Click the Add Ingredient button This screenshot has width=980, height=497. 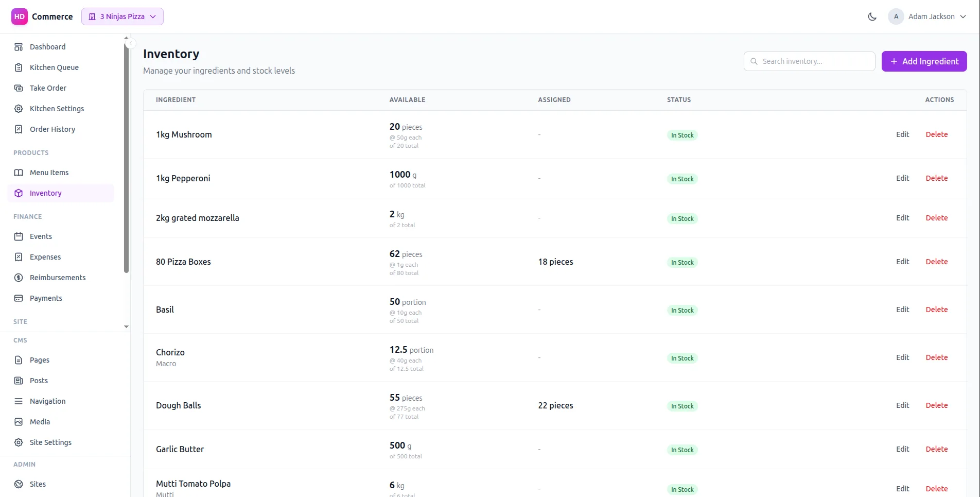coord(924,61)
